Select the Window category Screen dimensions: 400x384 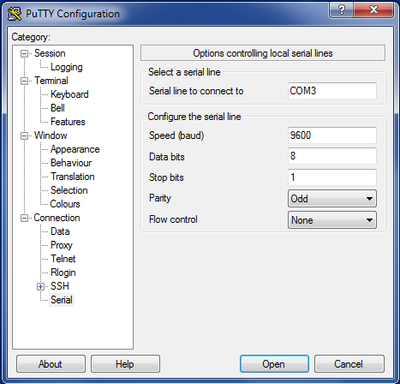coord(50,136)
